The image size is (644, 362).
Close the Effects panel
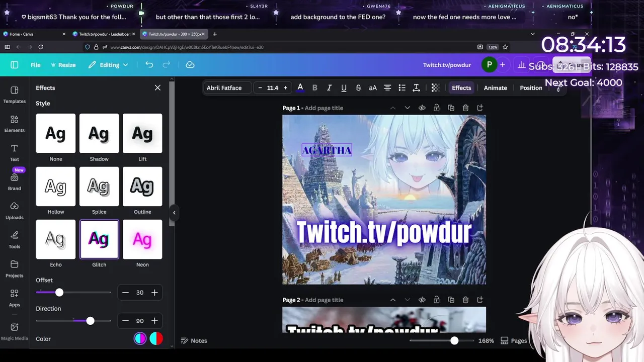[x=157, y=87]
